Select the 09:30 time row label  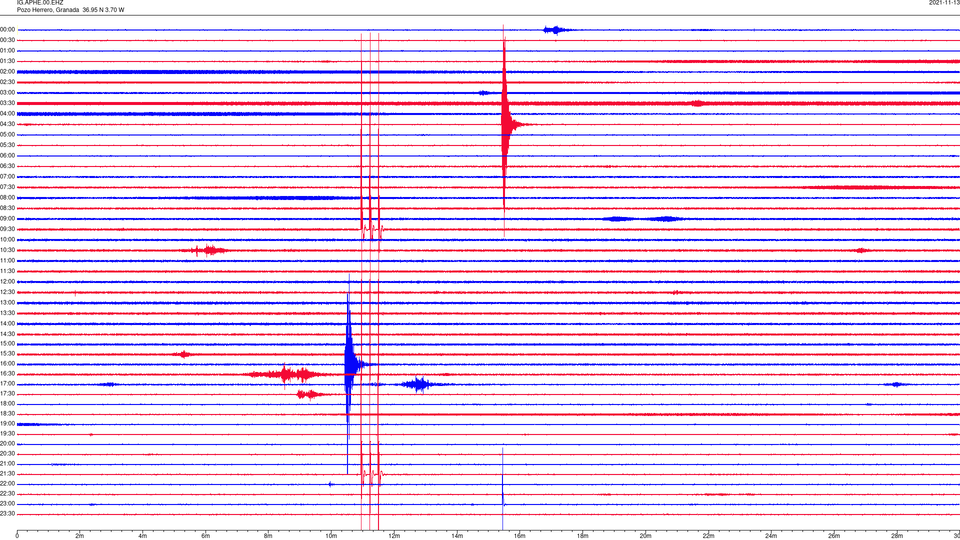[8, 229]
